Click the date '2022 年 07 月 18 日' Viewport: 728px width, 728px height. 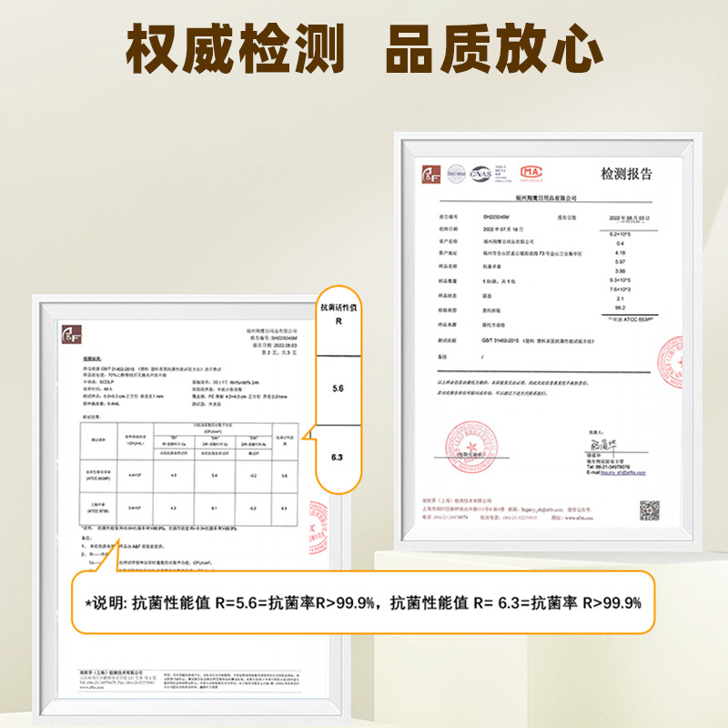pos(503,229)
